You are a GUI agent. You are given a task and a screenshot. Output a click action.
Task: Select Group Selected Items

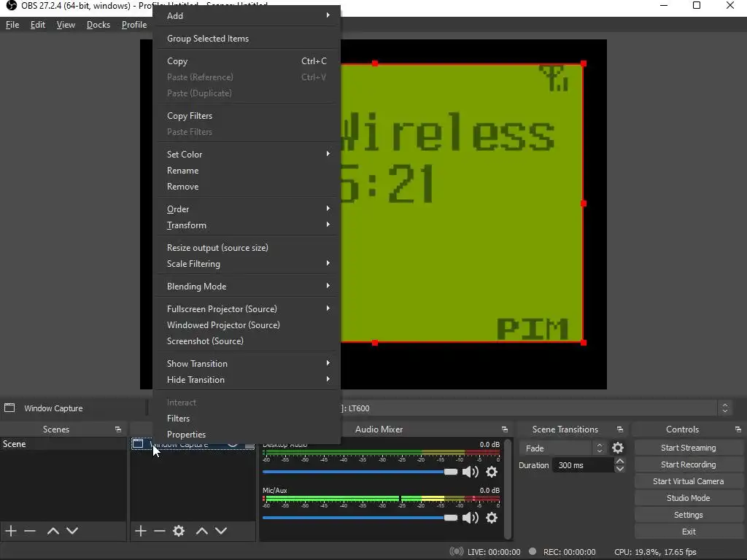coord(248,39)
